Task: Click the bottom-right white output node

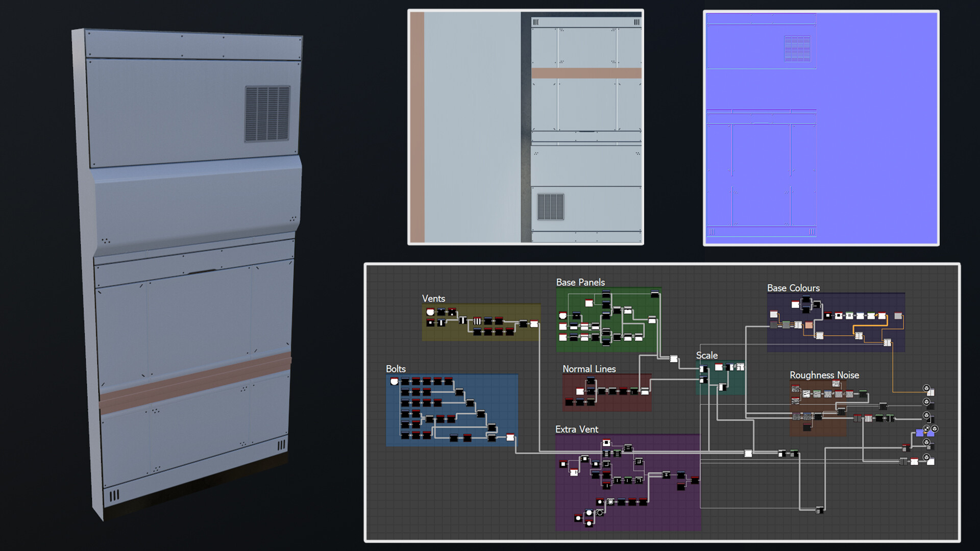Action: [930, 461]
